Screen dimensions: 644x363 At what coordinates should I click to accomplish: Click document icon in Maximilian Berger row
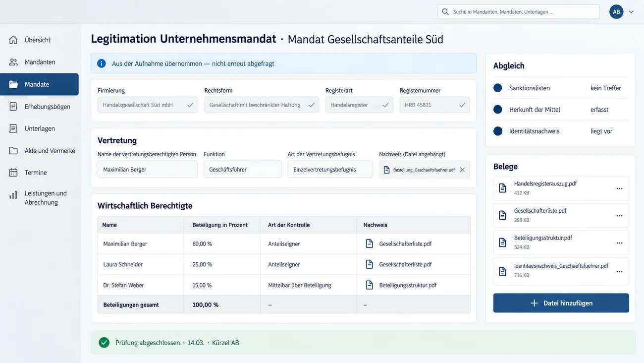pyautogui.click(x=369, y=243)
